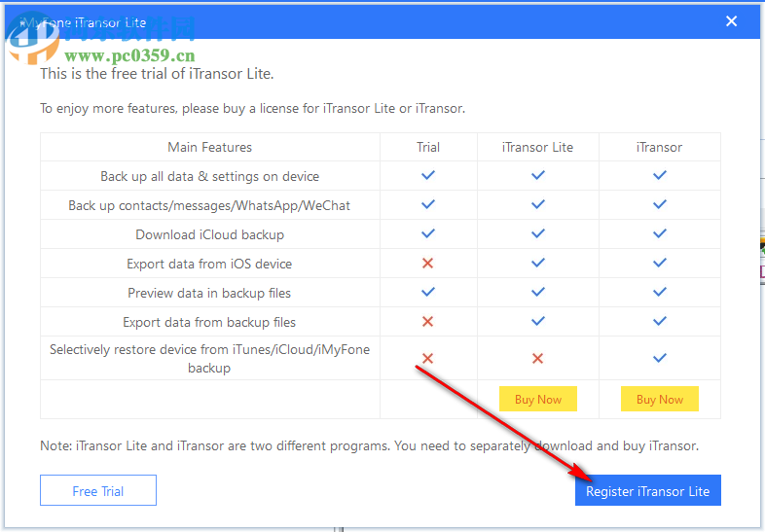The height and width of the screenshot is (532, 765).
Task: Click 'Download iCloud backup' feature text
Action: click(210, 234)
